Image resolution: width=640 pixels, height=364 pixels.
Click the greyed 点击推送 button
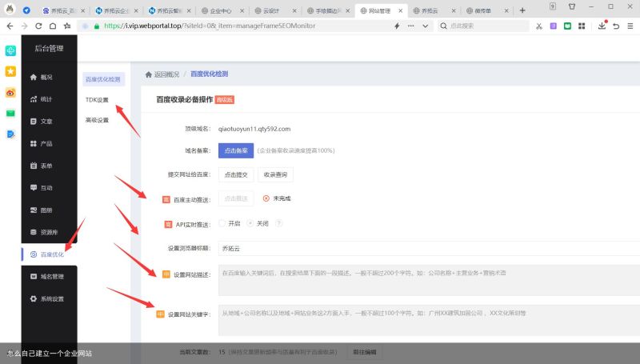pyautogui.click(x=236, y=198)
